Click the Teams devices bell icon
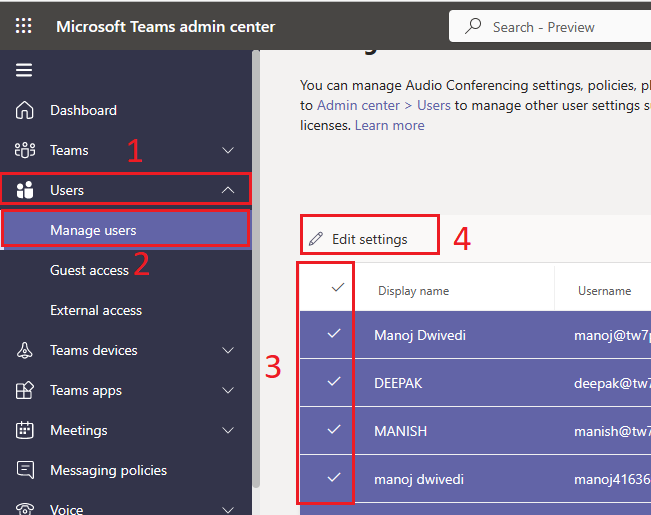The width and height of the screenshot is (651, 515). [x=25, y=350]
